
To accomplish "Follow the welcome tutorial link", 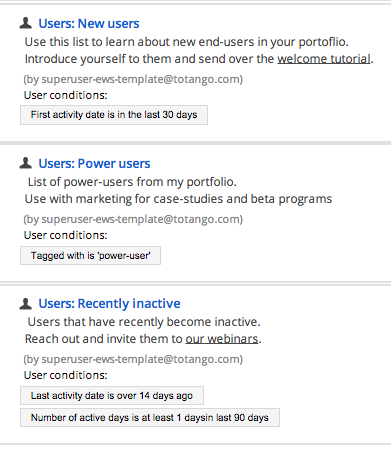I will point(324,59).
